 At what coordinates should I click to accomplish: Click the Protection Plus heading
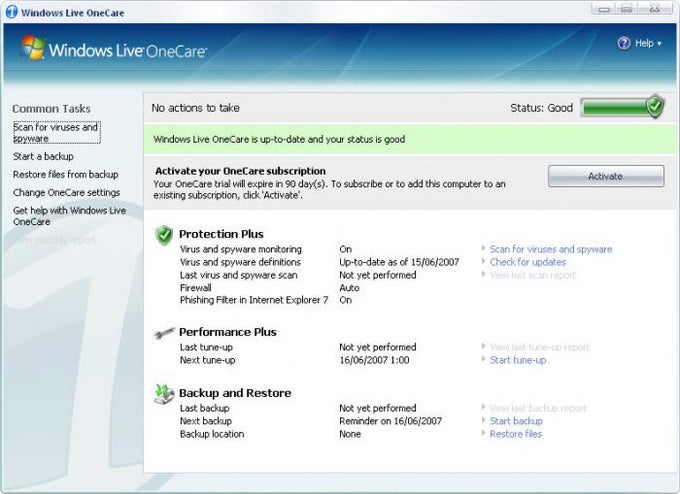pyautogui.click(x=221, y=234)
